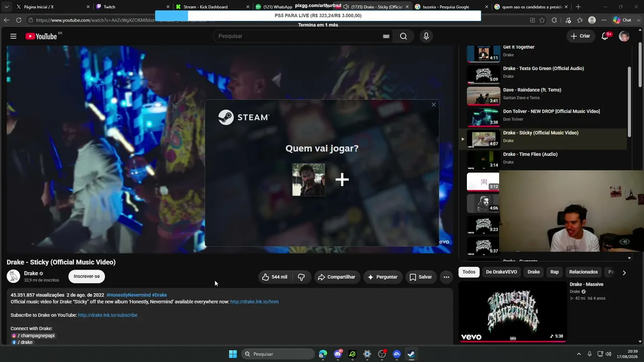Show more filter chips with right chevron
Screen dimensions: 644x362
[x=624, y=273]
